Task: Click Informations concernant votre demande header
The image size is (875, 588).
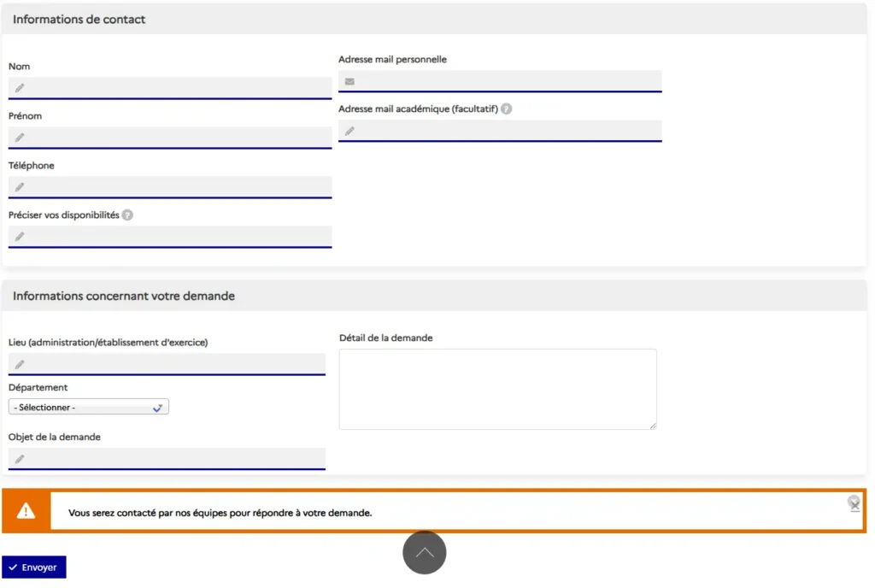Action: pyautogui.click(x=124, y=297)
